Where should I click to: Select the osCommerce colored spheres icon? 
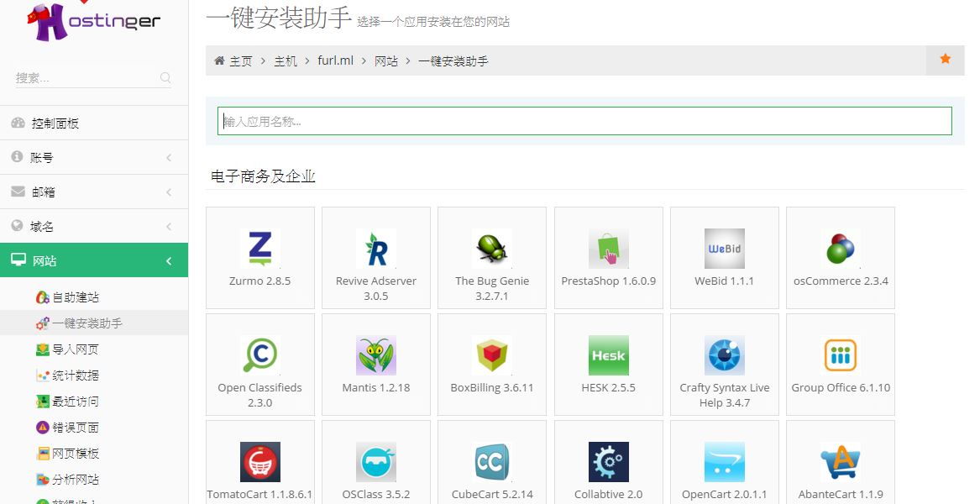(841, 249)
